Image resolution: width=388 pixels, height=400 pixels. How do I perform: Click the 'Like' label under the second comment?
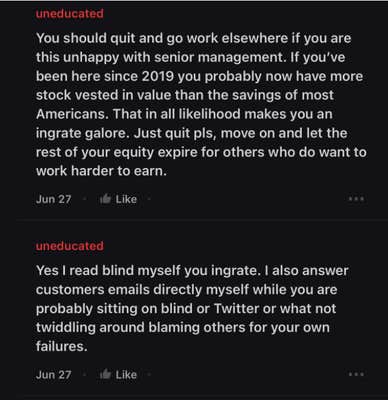[x=126, y=374]
